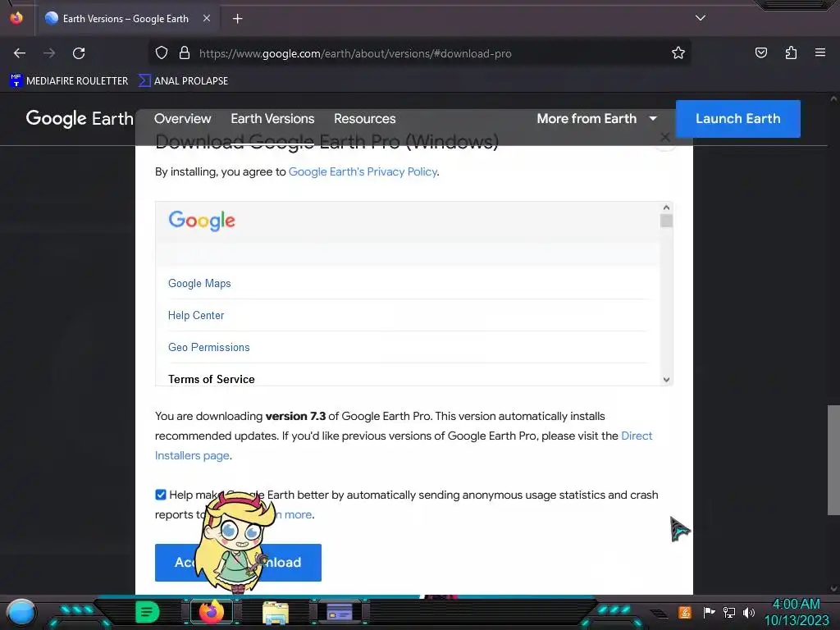
Task: Click the terms frame scroll down arrow
Action: click(666, 379)
